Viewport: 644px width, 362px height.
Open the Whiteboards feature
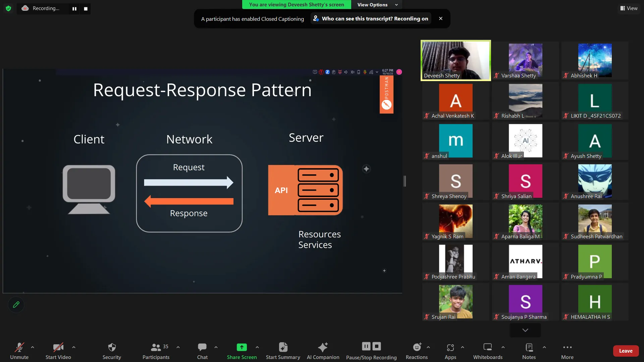487,351
